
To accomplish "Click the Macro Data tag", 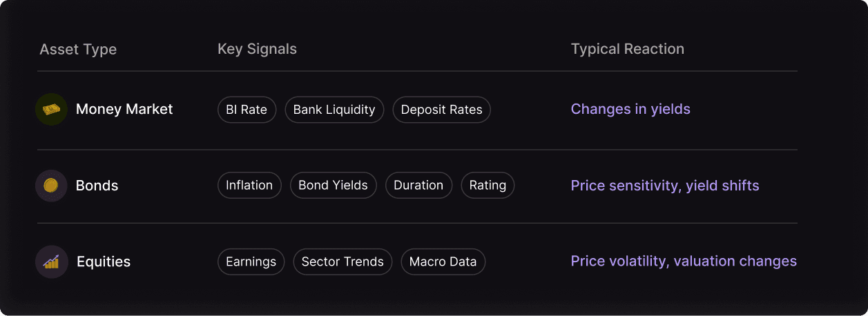I will click(443, 262).
